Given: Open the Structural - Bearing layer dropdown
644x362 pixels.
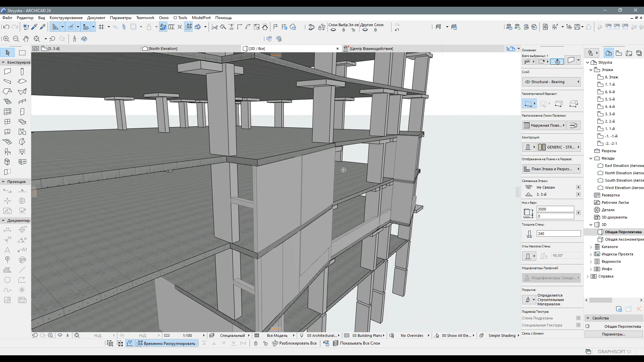Looking at the screenshot, I should (551, 82).
